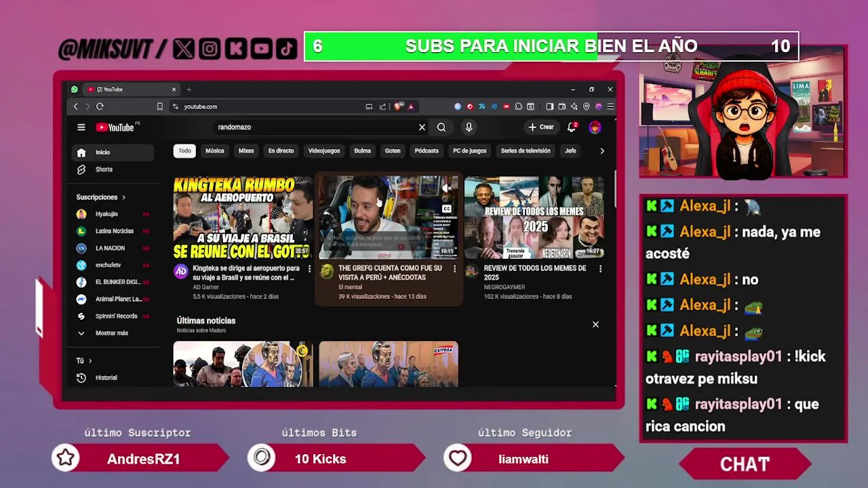868x488 pixels.
Task: Click the AD Gamer channel avatar
Action: (x=181, y=271)
